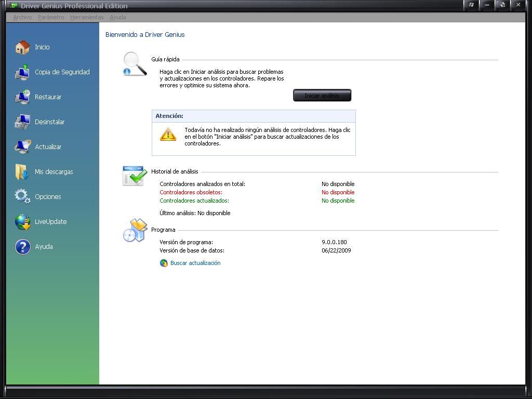The image size is (532, 399).
Task: Open the Archivo menu
Action: tap(22, 17)
